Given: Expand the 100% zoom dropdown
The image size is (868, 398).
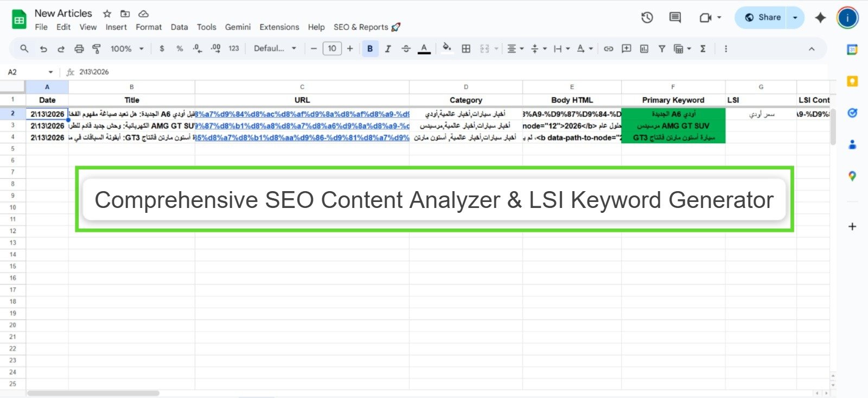Looking at the screenshot, I should click(127, 49).
